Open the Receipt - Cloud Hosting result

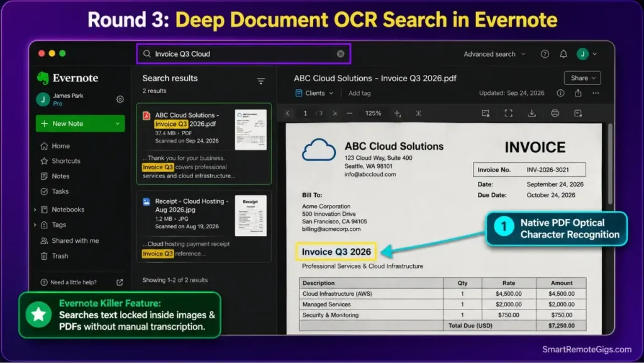click(204, 226)
